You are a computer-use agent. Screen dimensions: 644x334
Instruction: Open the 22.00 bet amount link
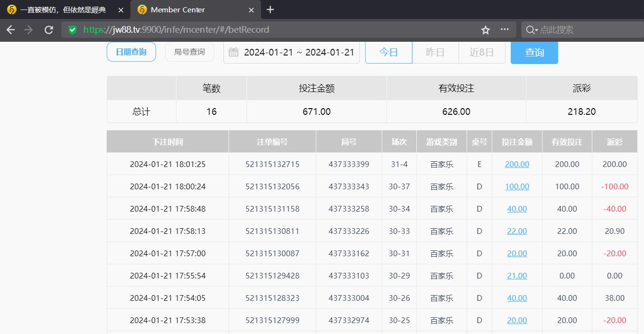[x=517, y=231]
